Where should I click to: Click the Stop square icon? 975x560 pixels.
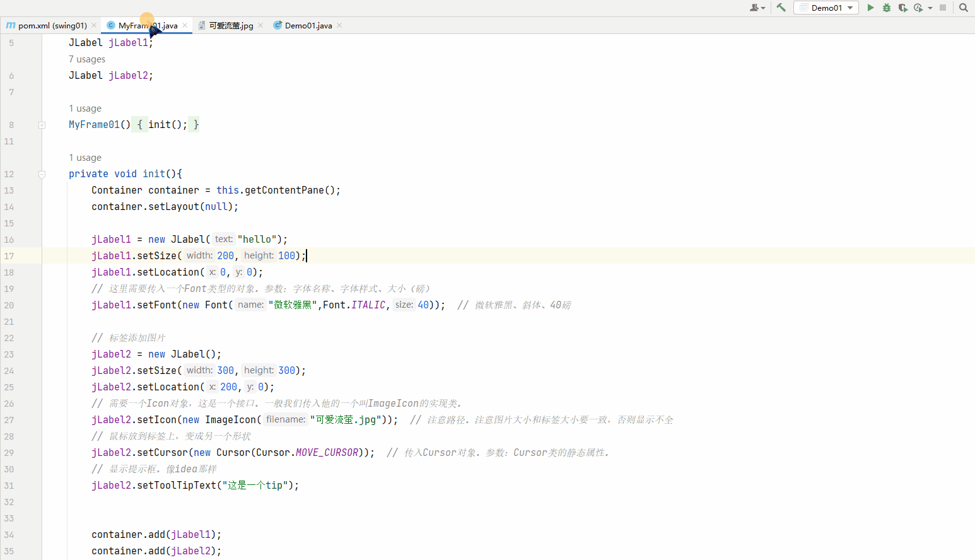tap(943, 8)
